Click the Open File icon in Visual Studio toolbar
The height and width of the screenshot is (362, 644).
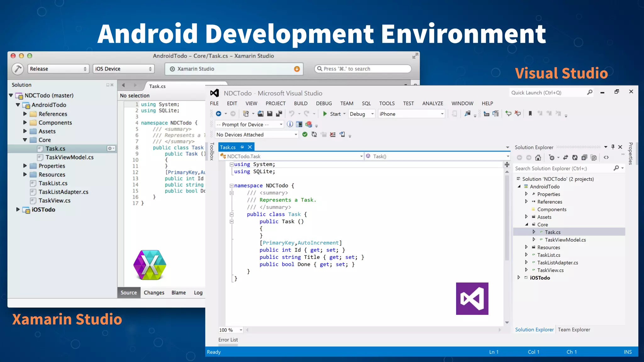click(260, 114)
